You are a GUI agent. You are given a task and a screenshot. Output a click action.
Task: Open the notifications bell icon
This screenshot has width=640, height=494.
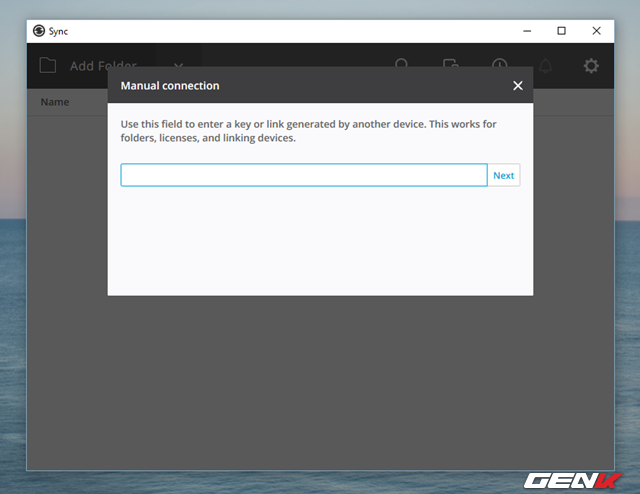(x=545, y=65)
